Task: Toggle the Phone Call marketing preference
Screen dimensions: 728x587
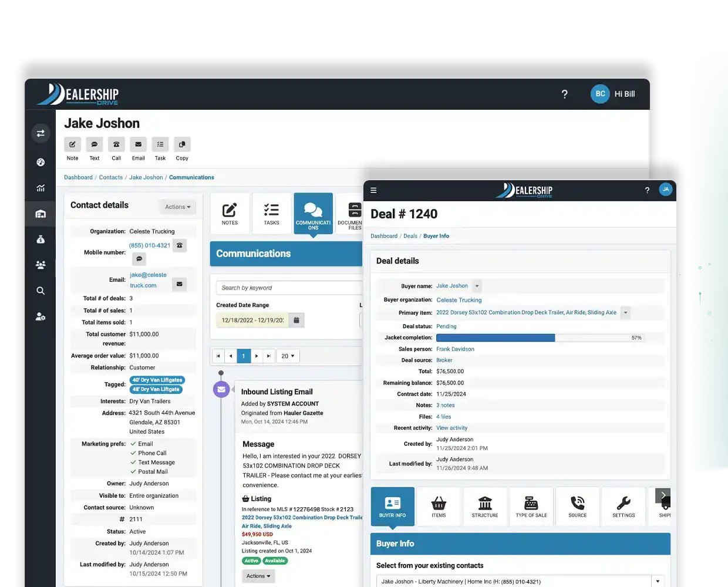Action: pos(133,453)
